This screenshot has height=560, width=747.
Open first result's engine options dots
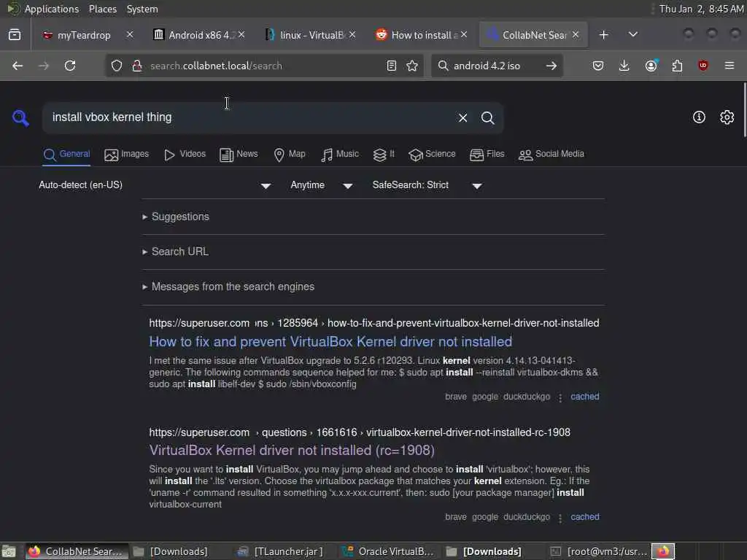(x=560, y=397)
